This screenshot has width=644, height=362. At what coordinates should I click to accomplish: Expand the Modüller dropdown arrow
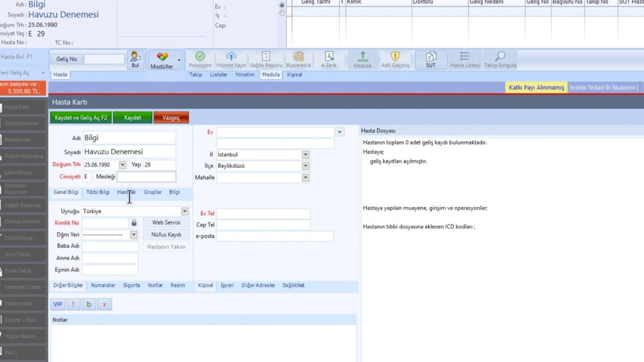(179, 60)
